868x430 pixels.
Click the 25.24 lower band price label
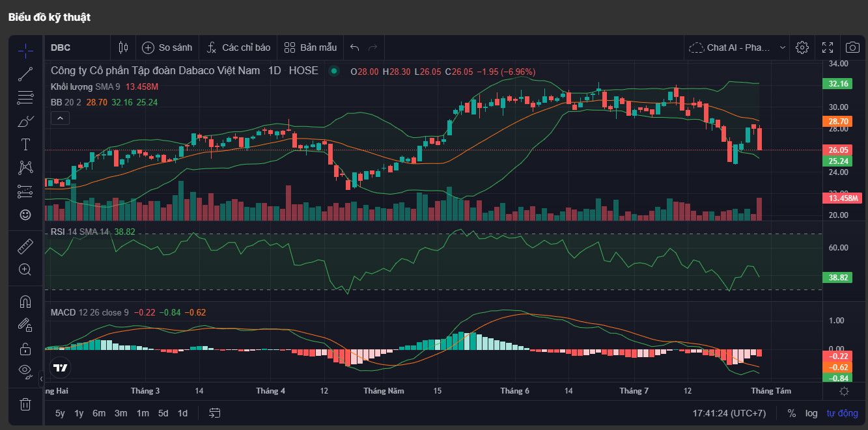(x=837, y=161)
